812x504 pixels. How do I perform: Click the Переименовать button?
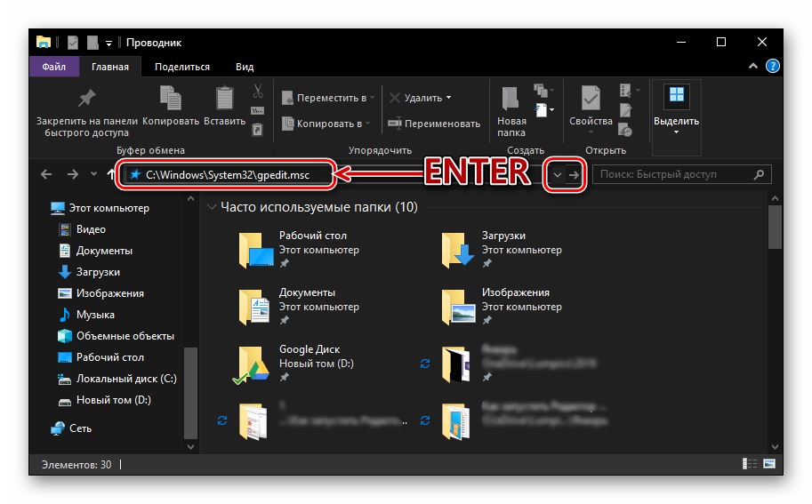(x=434, y=124)
